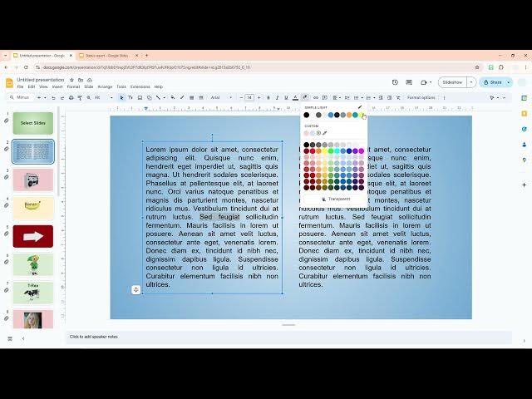Click the edit theme colors pencil icon
This screenshot has width=532, height=399.
(360, 107)
